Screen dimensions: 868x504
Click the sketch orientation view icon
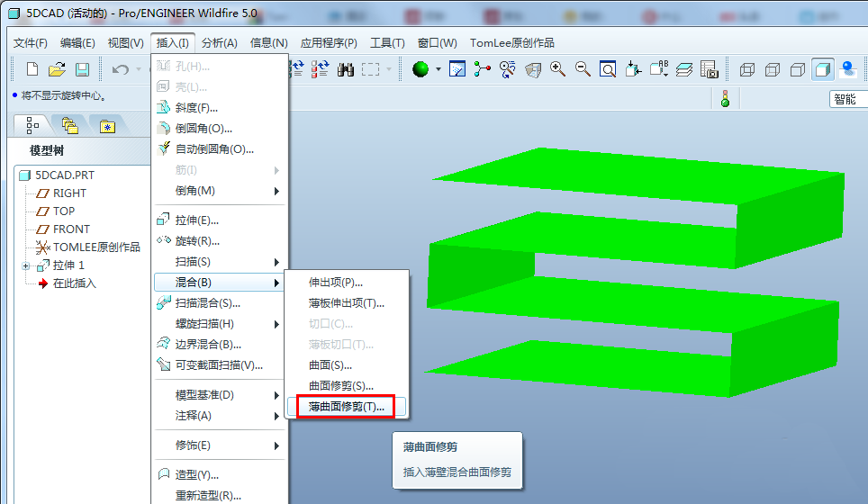tap(457, 69)
